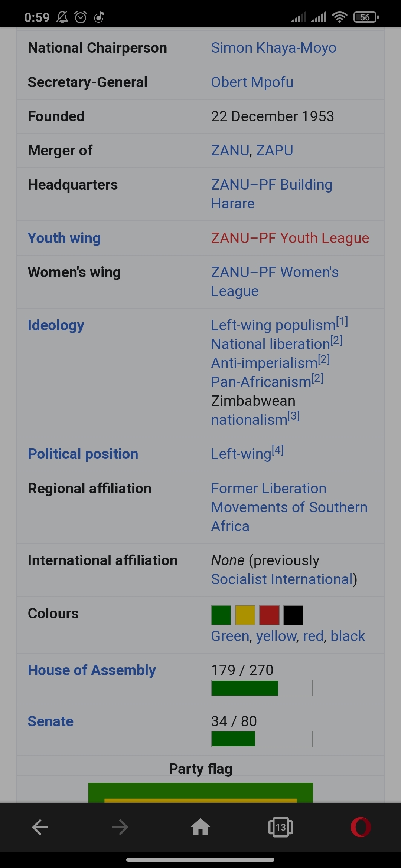The width and height of the screenshot is (401, 868).
Task: Tap the party flag image
Action: coord(200,792)
